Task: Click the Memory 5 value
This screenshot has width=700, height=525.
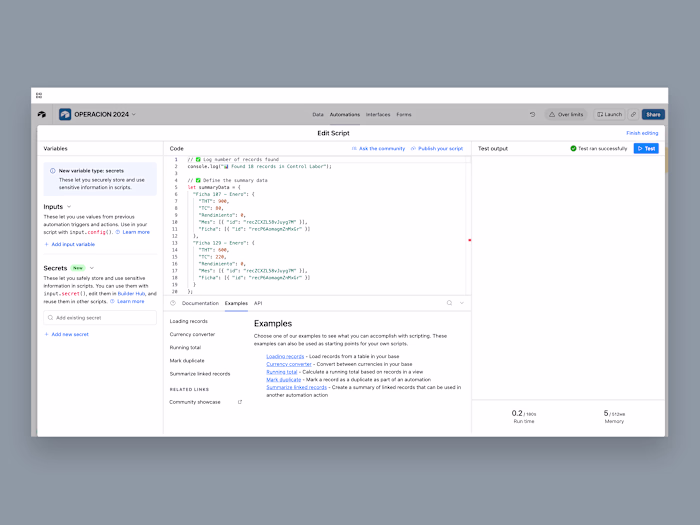Action: coord(606,413)
